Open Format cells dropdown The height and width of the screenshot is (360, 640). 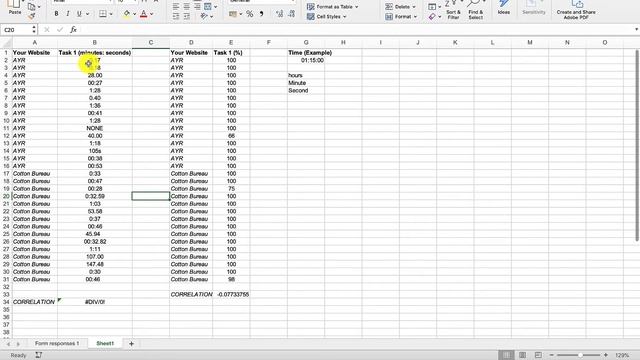401,16
